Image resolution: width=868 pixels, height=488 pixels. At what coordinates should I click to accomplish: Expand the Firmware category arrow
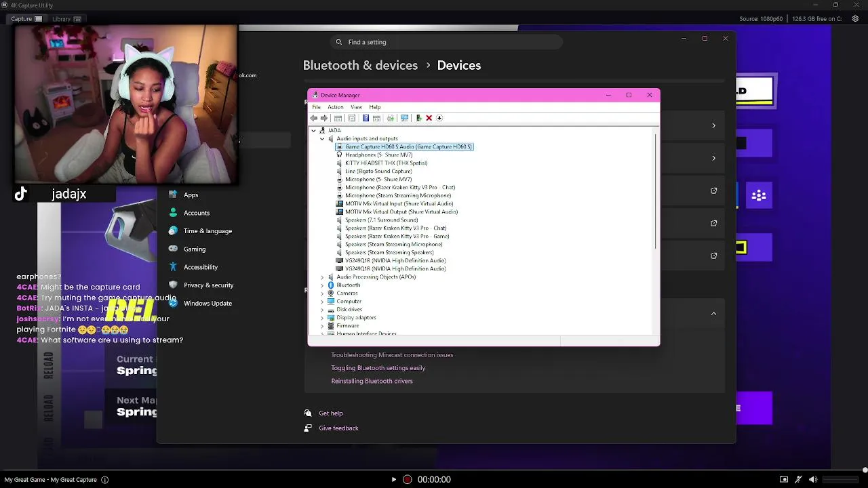[x=322, y=325]
